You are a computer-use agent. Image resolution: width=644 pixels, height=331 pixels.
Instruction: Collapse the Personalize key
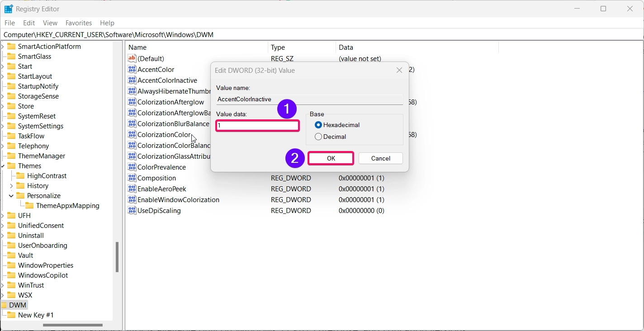tap(11, 195)
